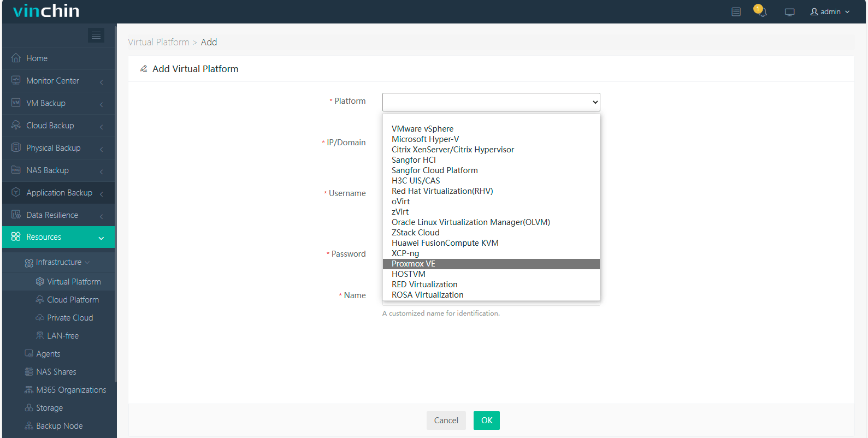Select Proxmox VE in the dropdown list
Image resolution: width=868 pixels, height=438 pixels.
click(491, 264)
